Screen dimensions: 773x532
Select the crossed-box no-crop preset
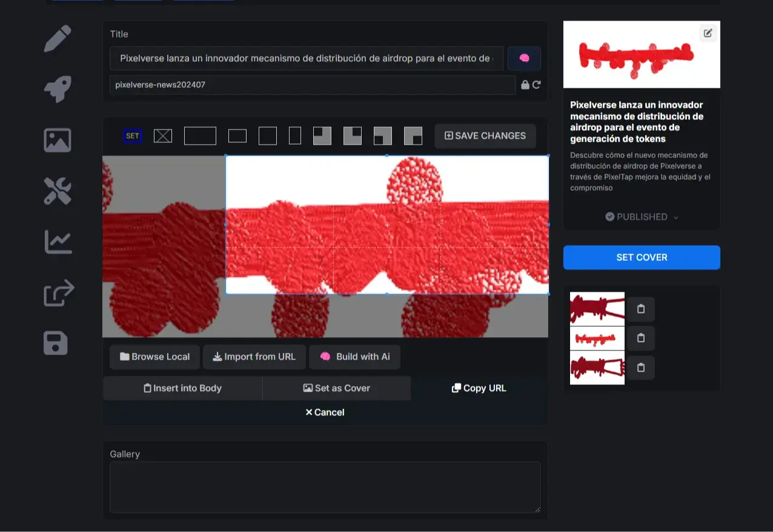click(x=163, y=136)
